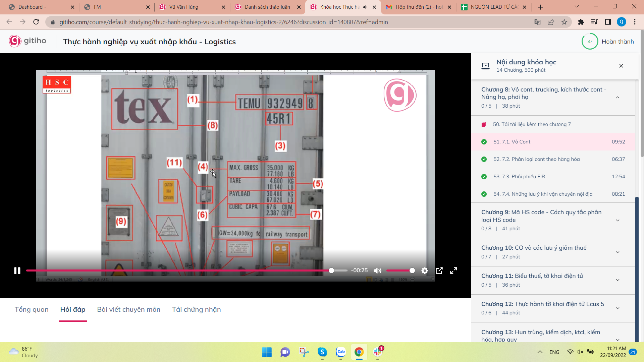Switch to Hộp thư đến Gmail tab
Viewport: 644px width, 362px height.
pyautogui.click(x=418, y=7)
